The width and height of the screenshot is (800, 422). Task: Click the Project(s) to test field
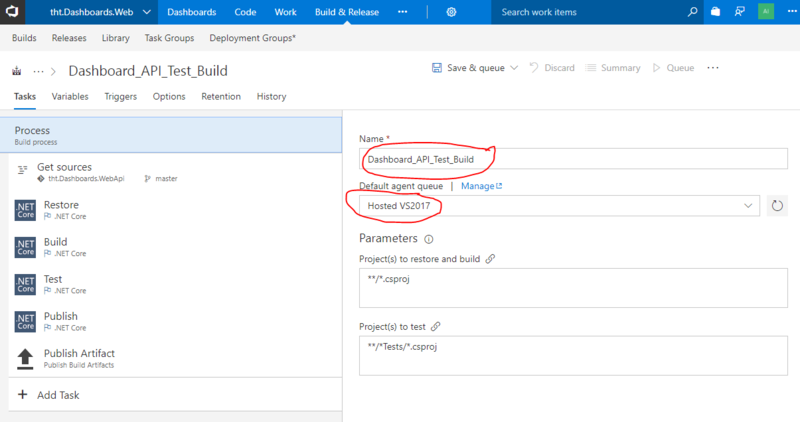(x=573, y=356)
